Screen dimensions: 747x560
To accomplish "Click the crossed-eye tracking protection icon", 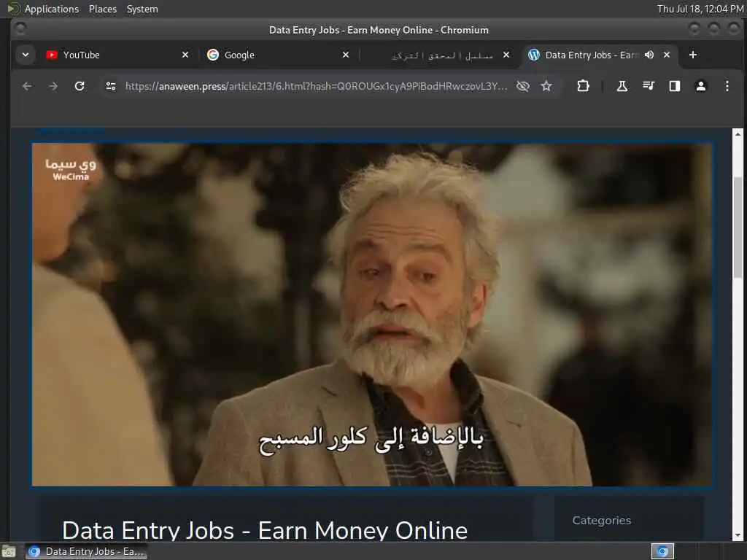I will pyautogui.click(x=523, y=86).
